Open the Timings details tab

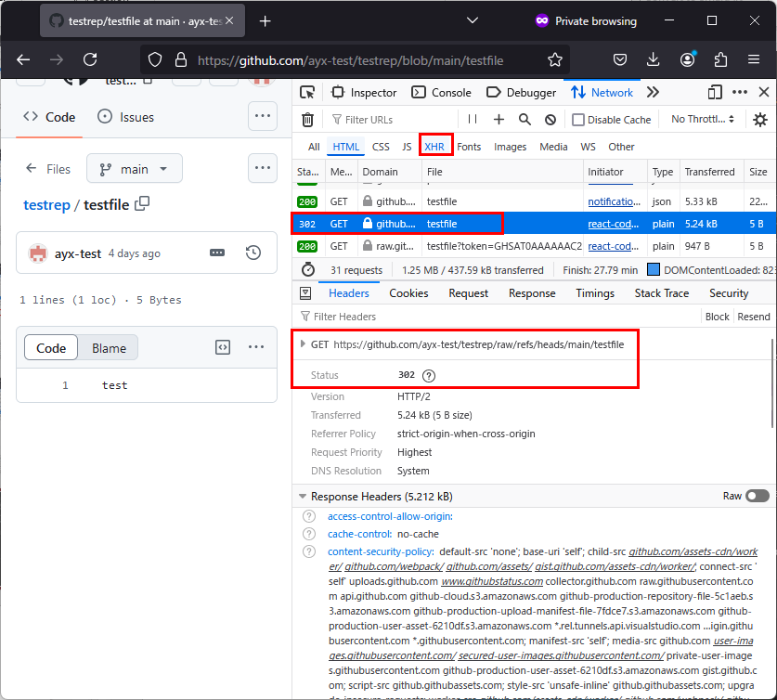[595, 293]
